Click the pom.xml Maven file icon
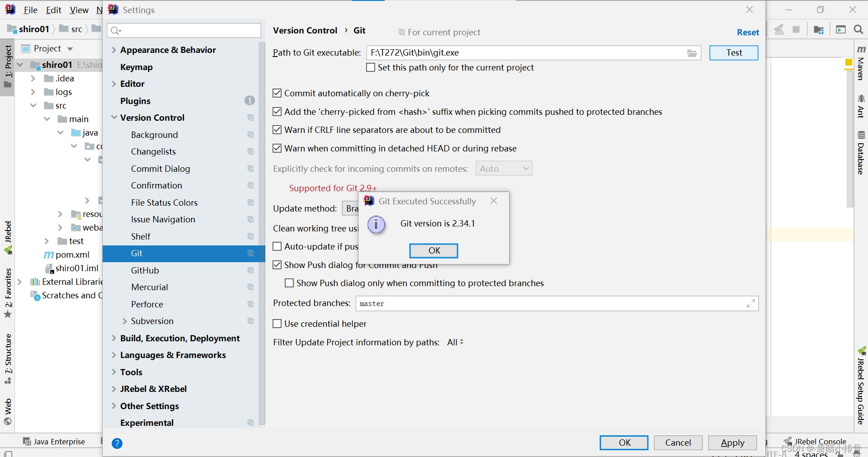868x457 pixels. [49, 255]
